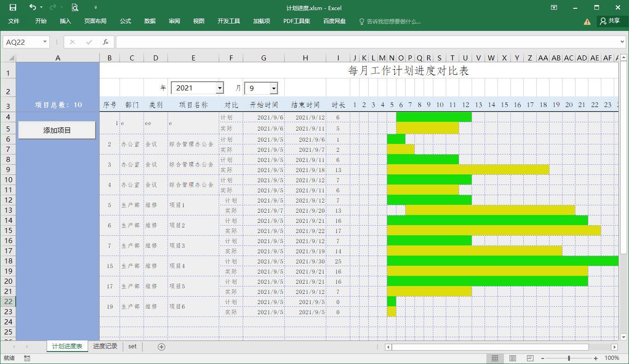Open the 开发工具 ribbon tab
Viewport: 629px width, 364px height.
coord(228,21)
